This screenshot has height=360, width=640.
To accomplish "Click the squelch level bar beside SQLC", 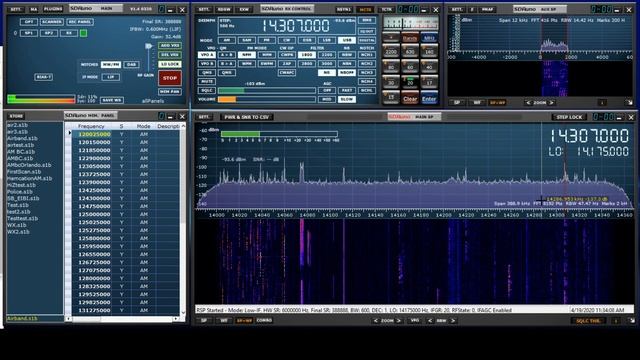I will click(267, 91).
